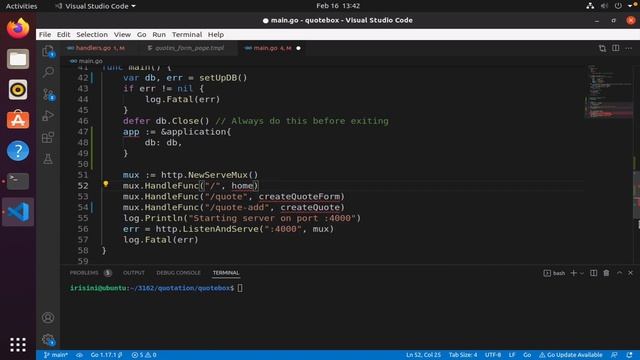Switch to the Output panel tab
This screenshot has width=640, height=360.
coord(134,273)
